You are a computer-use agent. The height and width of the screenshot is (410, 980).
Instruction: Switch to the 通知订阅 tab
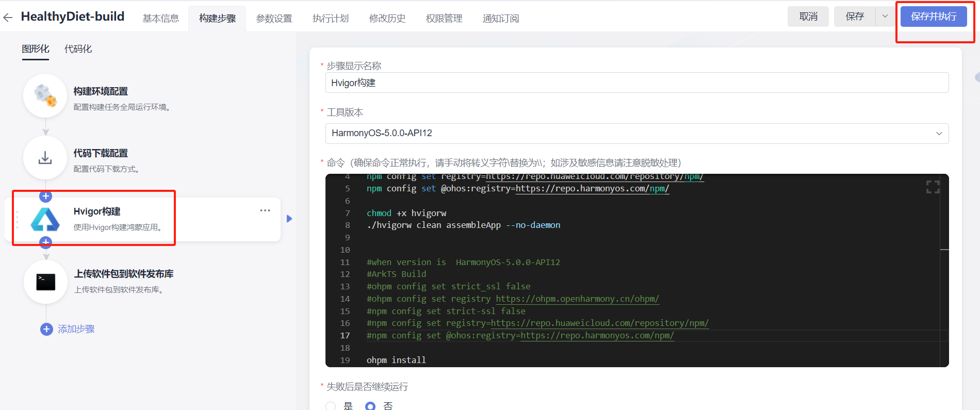(501, 19)
